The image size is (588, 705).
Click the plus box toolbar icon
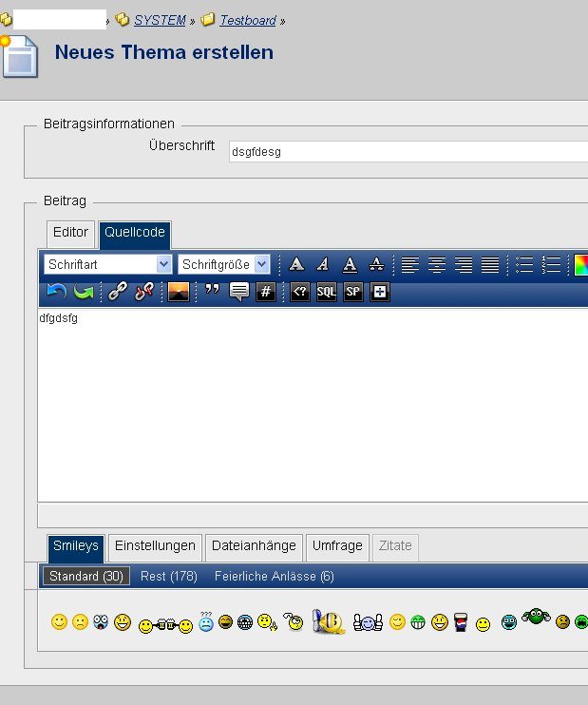click(380, 292)
